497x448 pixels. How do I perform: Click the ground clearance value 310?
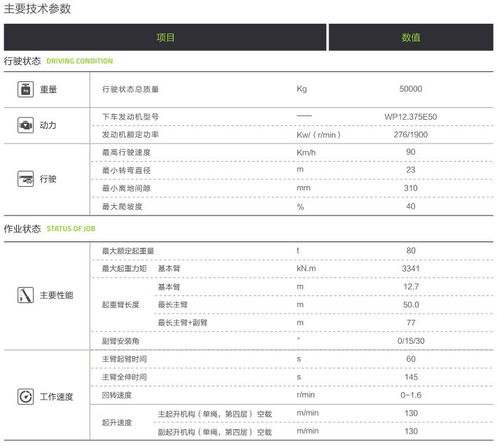tap(410, 188)
